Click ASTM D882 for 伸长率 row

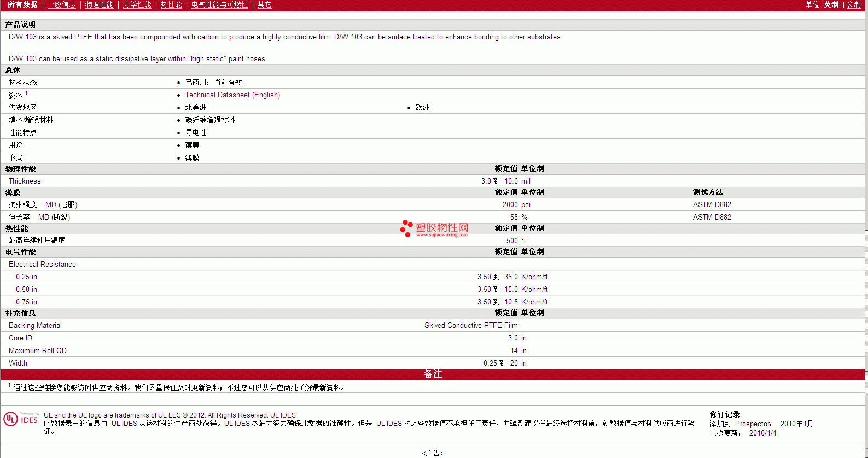click(x=712, y=218)
